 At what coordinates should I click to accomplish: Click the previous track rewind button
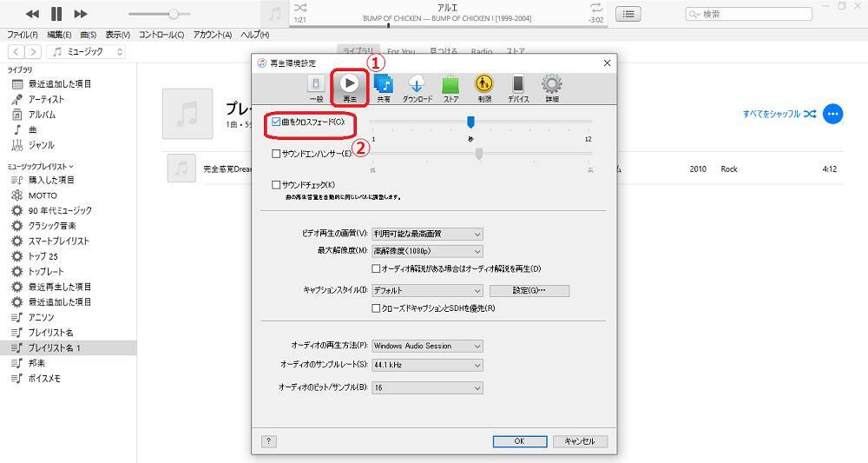32,14
